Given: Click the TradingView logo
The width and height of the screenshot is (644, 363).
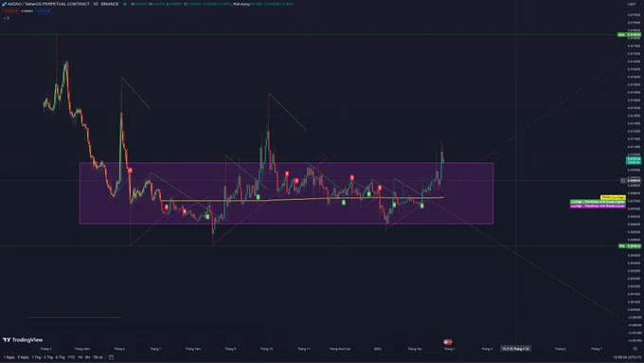Looking at the screenshot, I should pos(23,340).
